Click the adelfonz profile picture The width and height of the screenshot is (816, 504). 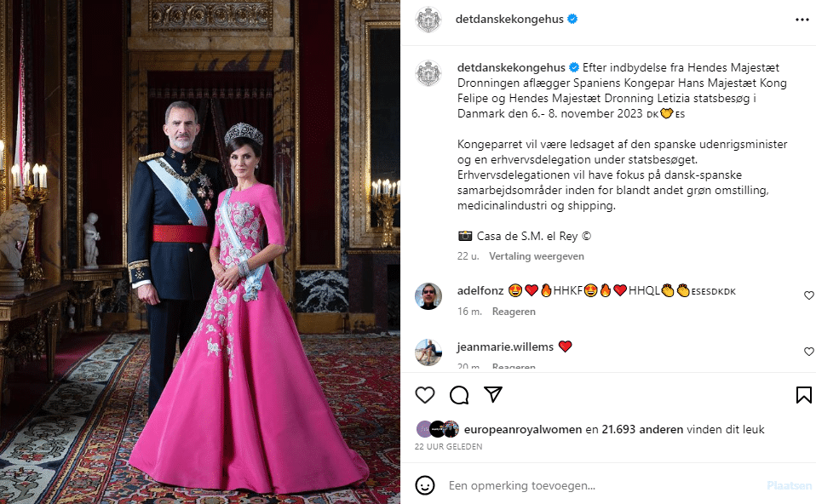coord(428,296)
